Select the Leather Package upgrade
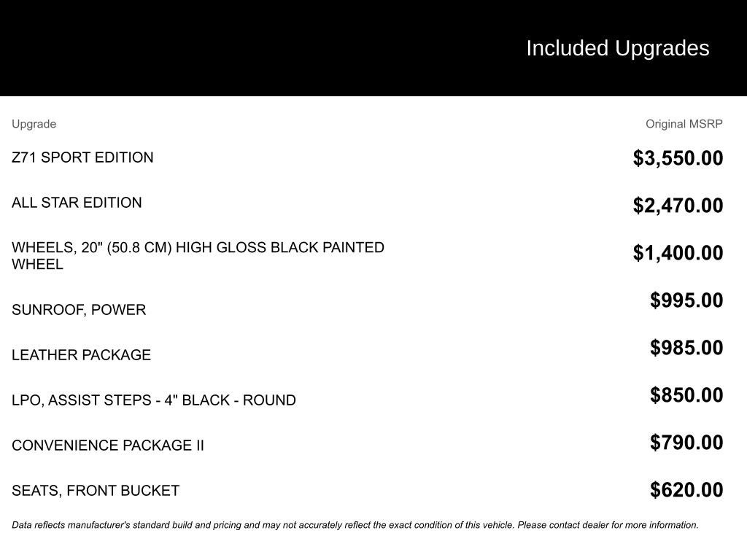The image size is (747, 560). (81, 355)
